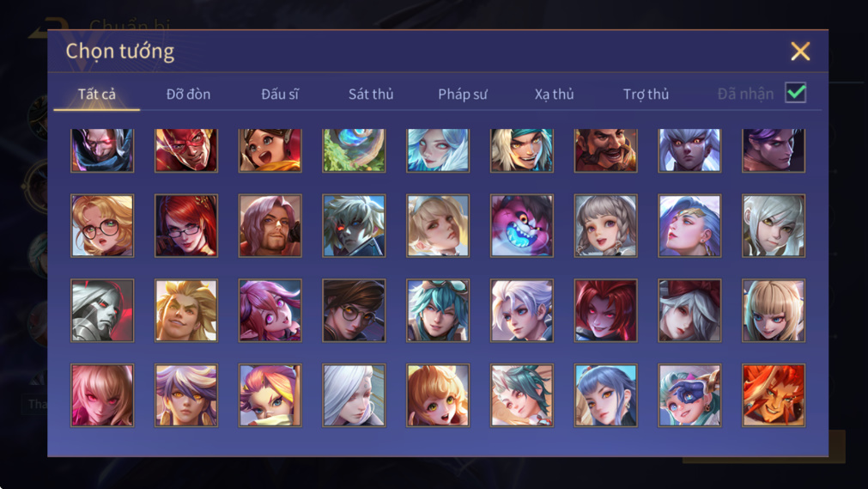Switch to the Đỡ đòn tab
Image resolution: width=868 pixels, height=489 pixels.
[x=188, y=95]
